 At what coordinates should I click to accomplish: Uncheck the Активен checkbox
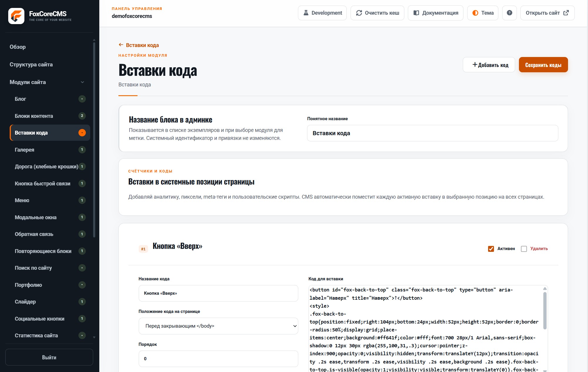491,249
